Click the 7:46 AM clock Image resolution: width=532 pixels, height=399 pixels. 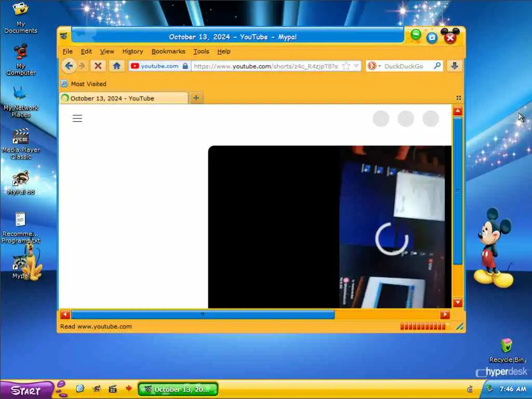[x=513, y=389]
